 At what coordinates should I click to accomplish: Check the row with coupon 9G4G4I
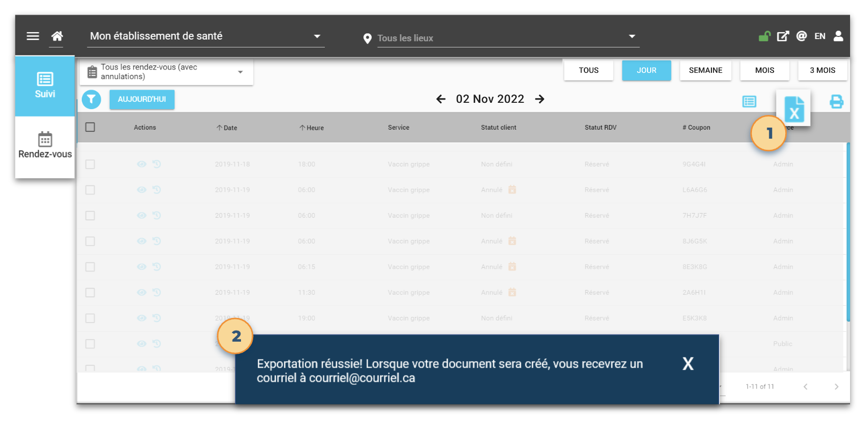pos(90,164)
